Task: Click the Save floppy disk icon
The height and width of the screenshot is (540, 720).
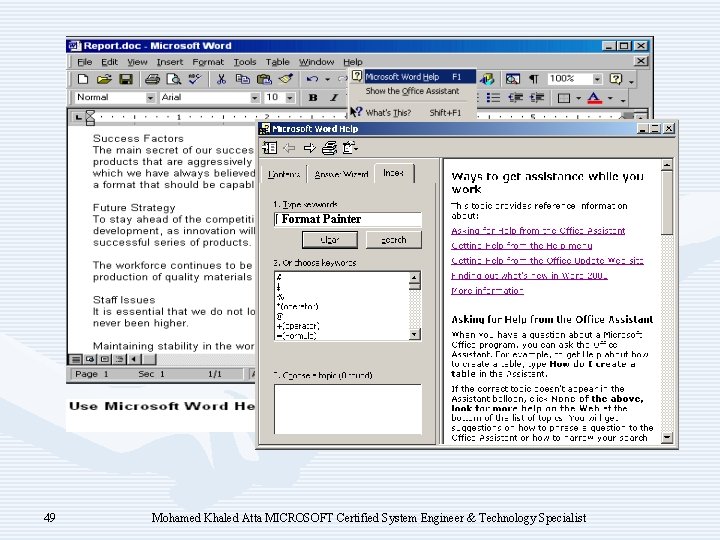Action: [x=126, y=79]
